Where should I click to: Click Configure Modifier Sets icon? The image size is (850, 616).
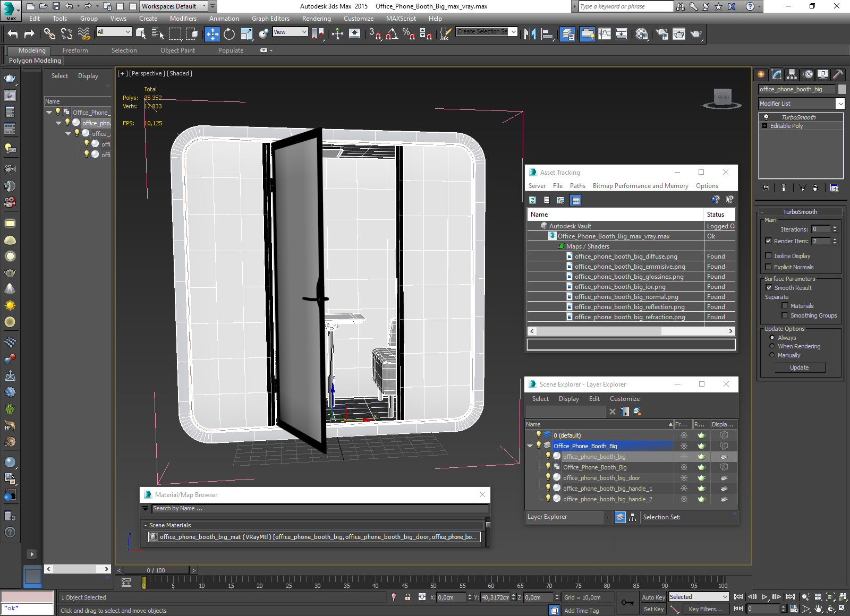[834, 187]
